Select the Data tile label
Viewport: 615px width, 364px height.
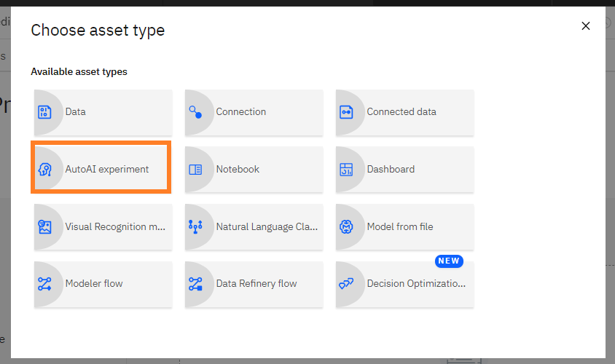click(x=75, y=111)
